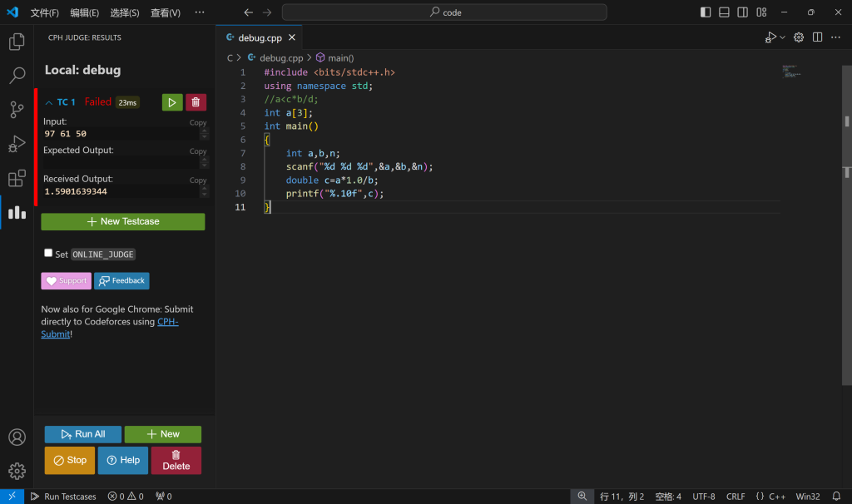Open the Search view icon
The height and width of the screenshot is (504, 852).
click(x=17, y=76)
